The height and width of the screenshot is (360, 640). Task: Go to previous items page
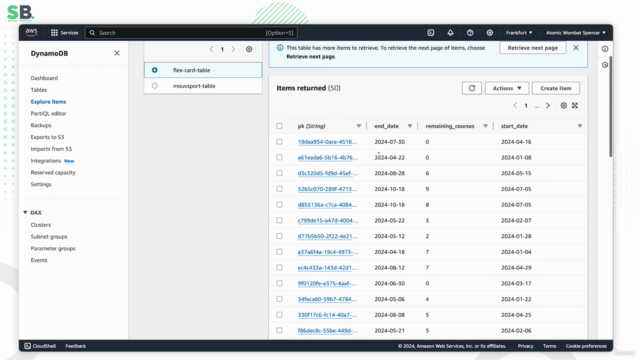[515, 106]
